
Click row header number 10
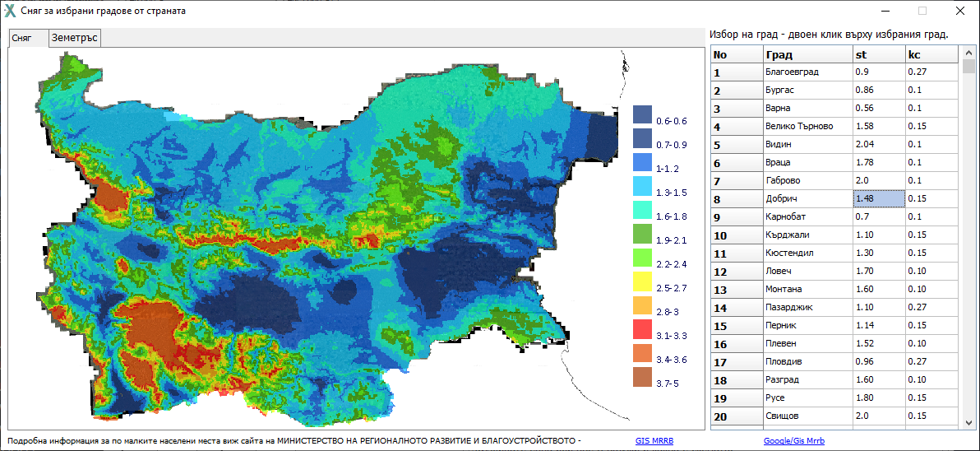[736, 235]
